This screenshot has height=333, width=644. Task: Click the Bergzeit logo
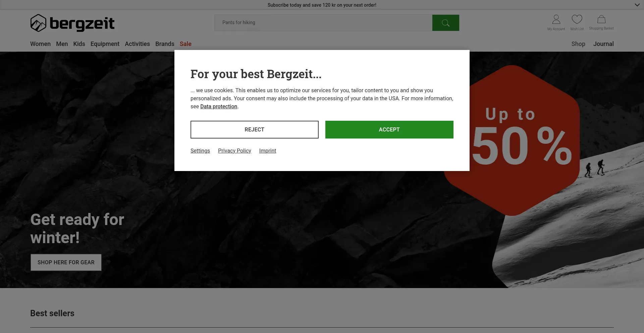click(x=72, y=23)
